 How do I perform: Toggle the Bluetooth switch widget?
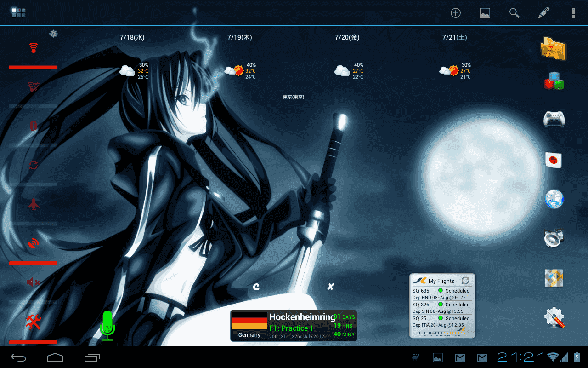coord(33,126)
